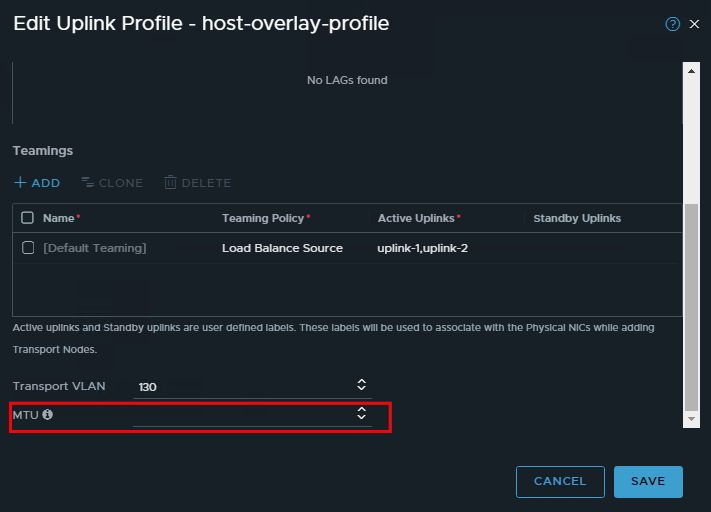Image resolution: width=711 pixels, height=512 pixels.
Task: Sort by the Name column header
Action: 59,218
